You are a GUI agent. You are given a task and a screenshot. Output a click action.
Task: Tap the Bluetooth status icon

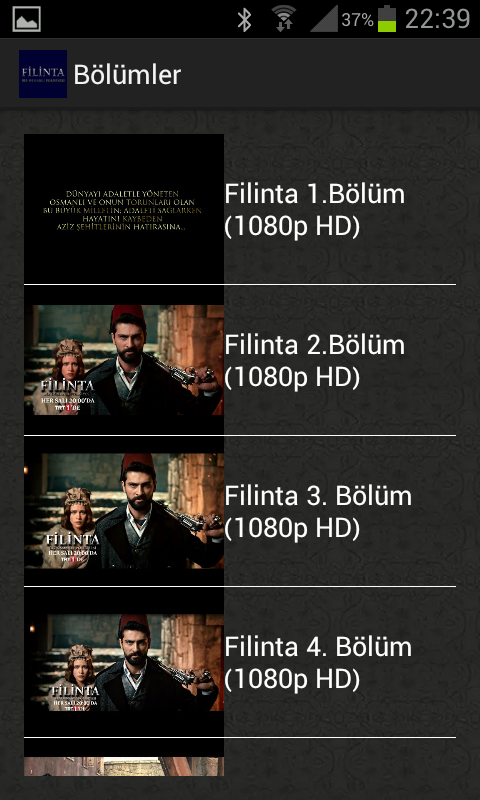coord(245,19)
